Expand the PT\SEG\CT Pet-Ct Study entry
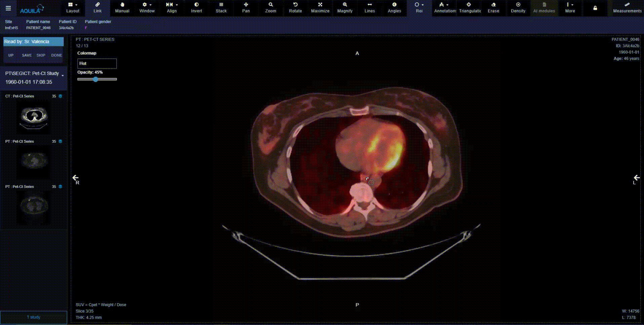The width and height of the screenshot is (644, 325). click(63, 75)
